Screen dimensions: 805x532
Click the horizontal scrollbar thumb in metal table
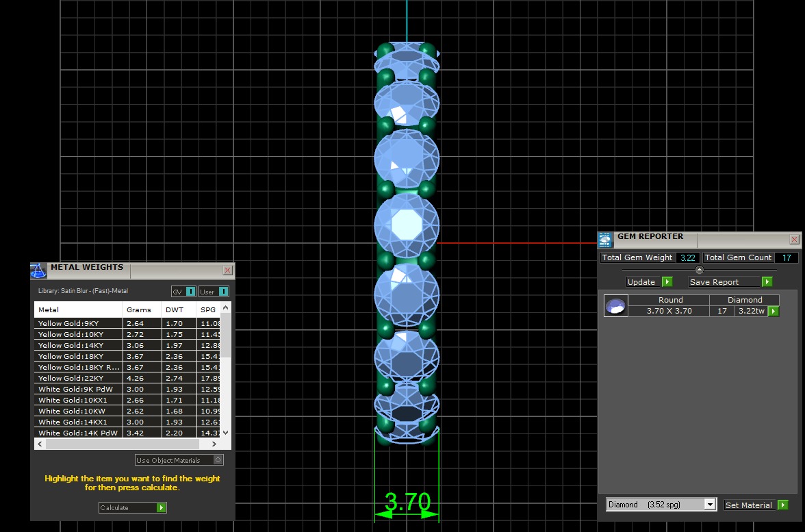(x=123, y=444)
